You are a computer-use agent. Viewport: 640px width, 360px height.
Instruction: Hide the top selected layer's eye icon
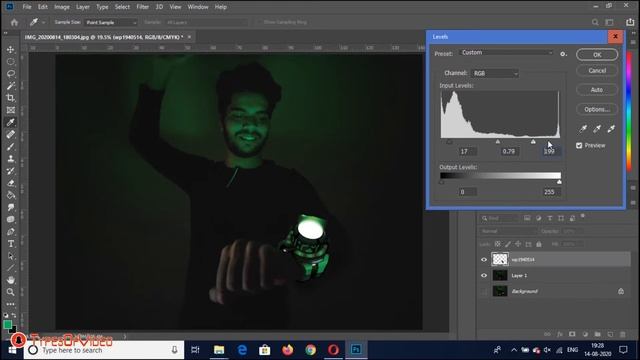tap(484, 260)
